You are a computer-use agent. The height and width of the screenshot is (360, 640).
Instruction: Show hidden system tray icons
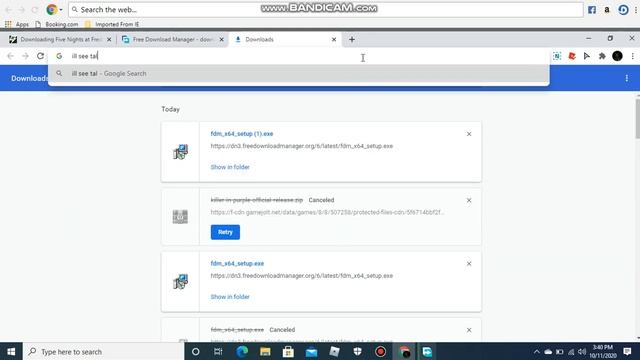point(537,351)
